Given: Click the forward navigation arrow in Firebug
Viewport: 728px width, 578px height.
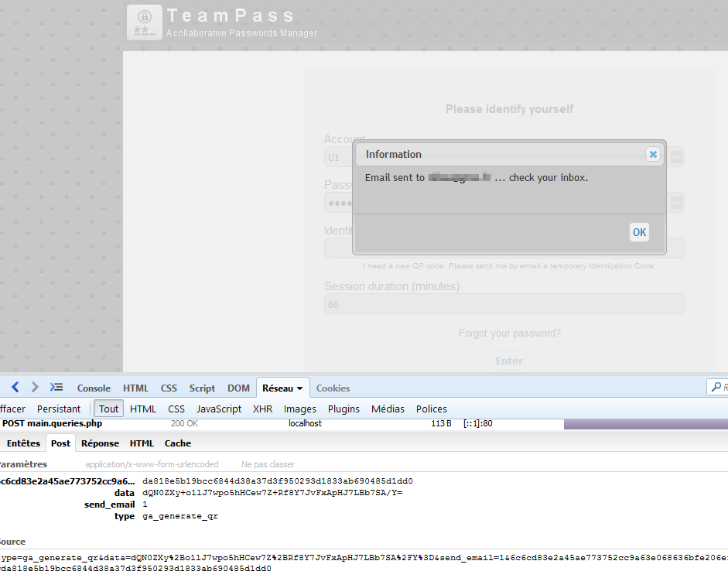Looking at the screenshot, I should tap(34, 387).
